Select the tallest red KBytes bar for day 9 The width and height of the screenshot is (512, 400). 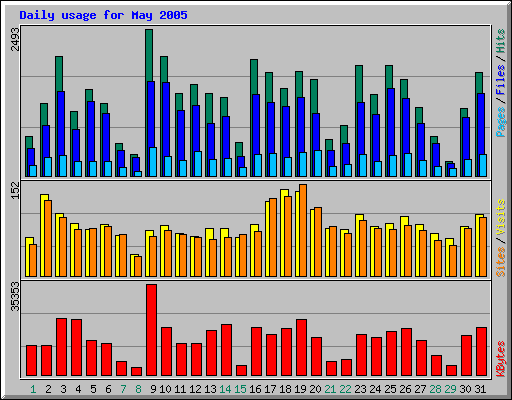pyautogui.click(x=151, y=330)
